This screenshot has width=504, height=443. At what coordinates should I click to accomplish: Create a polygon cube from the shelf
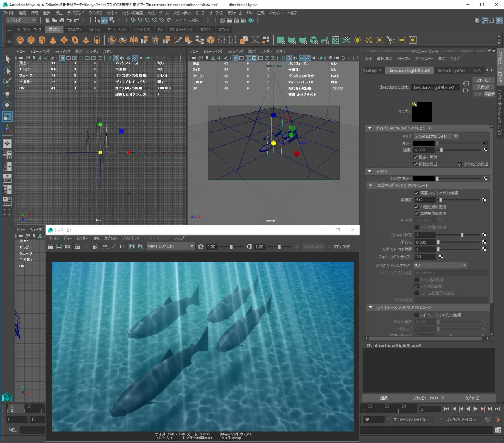click(x=31, y=40)
